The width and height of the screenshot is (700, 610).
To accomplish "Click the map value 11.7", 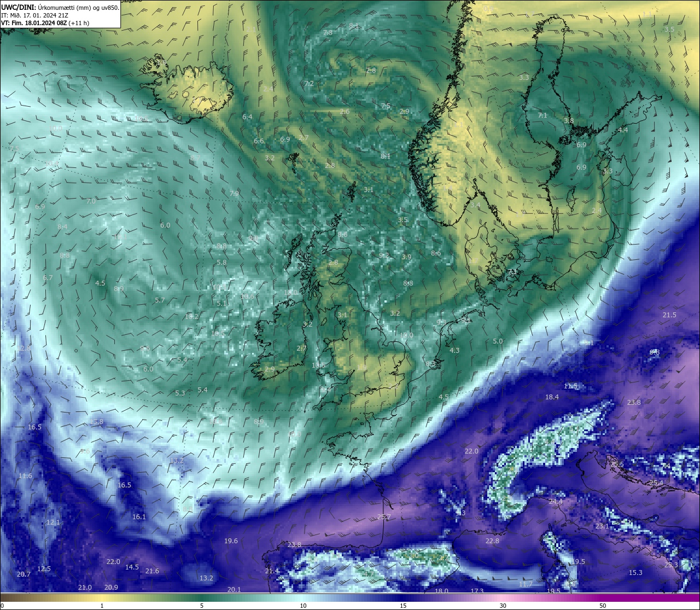I will coord(526,584).
